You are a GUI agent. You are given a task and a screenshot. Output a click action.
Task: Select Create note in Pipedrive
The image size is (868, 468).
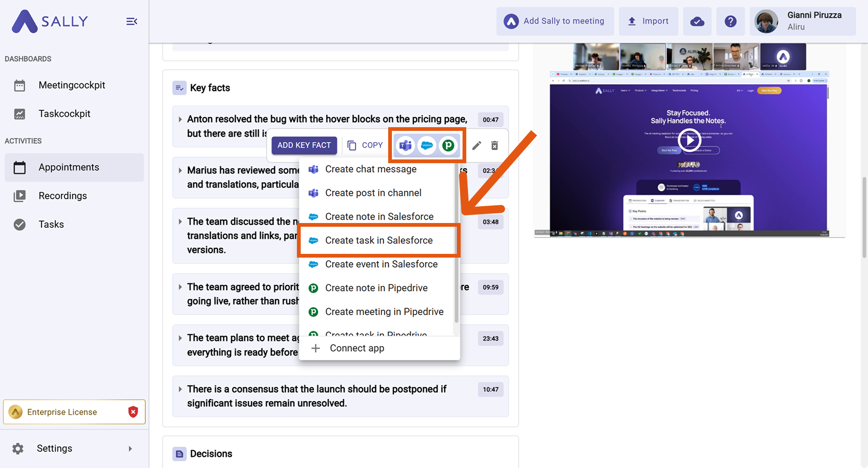click(x=377, y=288)
